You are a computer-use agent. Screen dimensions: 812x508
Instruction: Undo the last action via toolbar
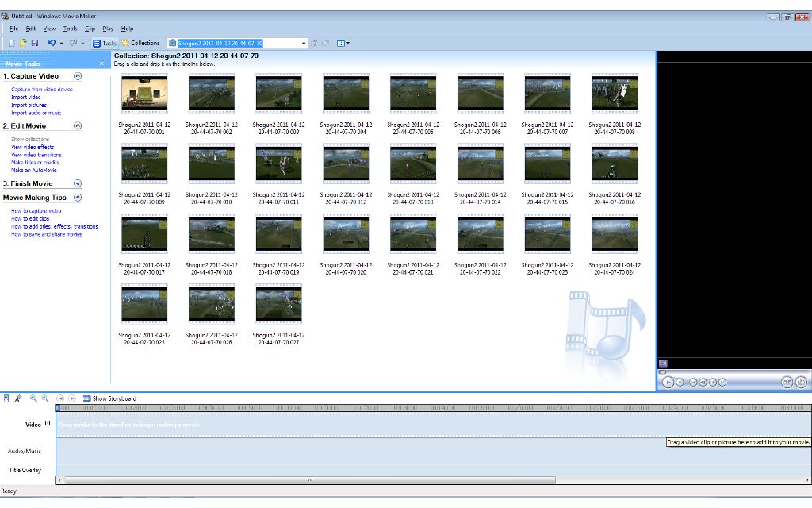click(x=52, y=44)
